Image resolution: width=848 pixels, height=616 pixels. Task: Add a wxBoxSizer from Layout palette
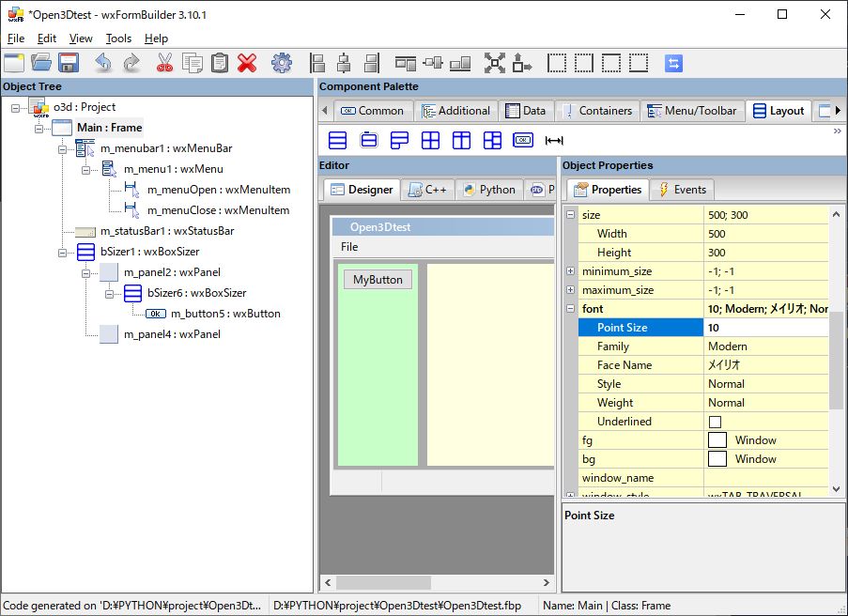(337, 141)
